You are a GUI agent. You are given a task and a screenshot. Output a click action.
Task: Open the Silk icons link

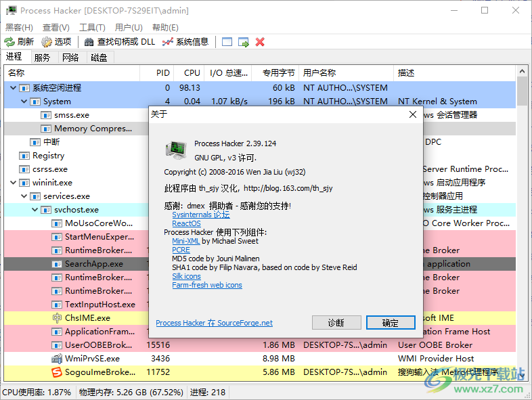(186, 276)
